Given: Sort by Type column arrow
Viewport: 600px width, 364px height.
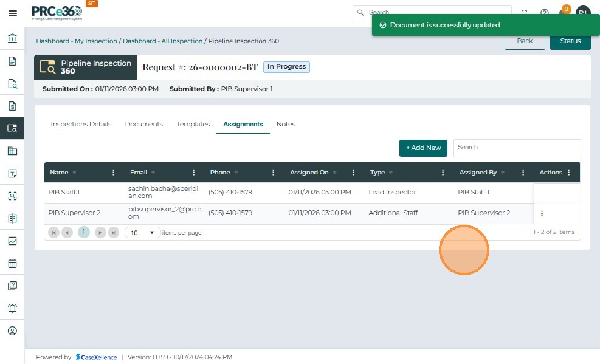Looking at the screenshot, I should pyautogui.click(x=391, y=173).
